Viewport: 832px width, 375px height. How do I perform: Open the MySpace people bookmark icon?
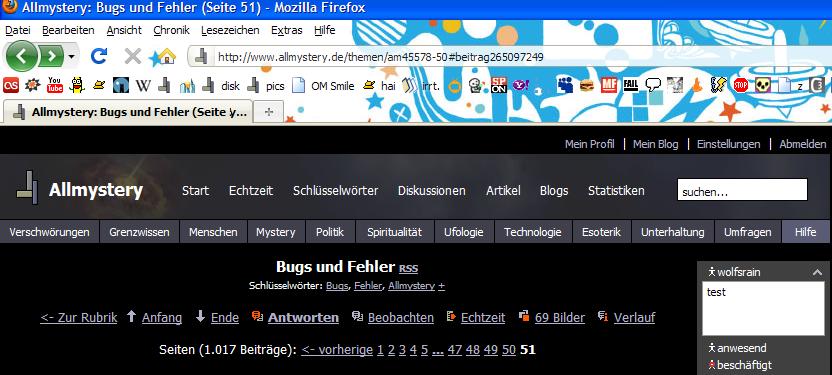(x=565, y=85)
